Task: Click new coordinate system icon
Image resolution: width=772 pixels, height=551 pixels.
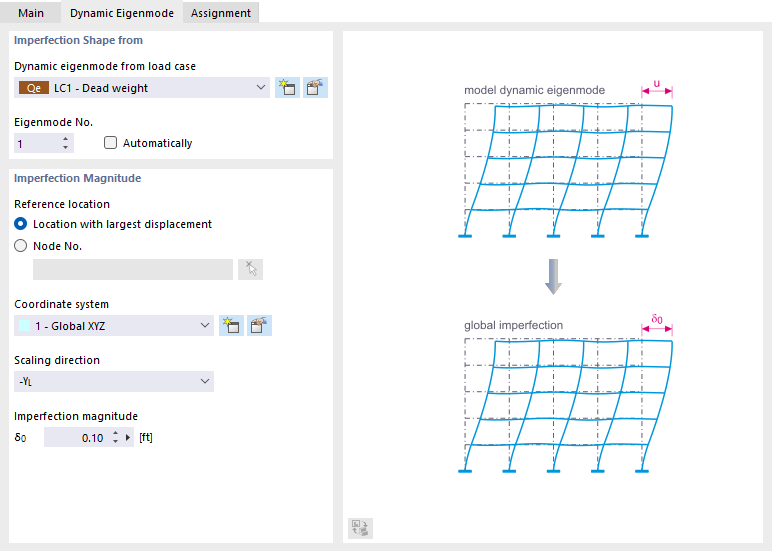Action: [x=231, y=325]
